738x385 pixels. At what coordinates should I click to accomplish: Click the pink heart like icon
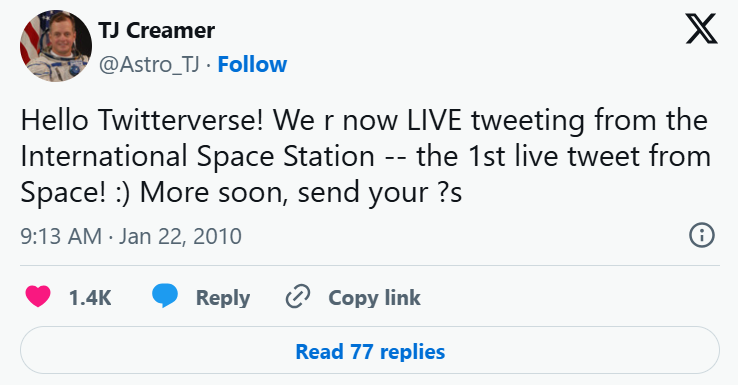38,297
